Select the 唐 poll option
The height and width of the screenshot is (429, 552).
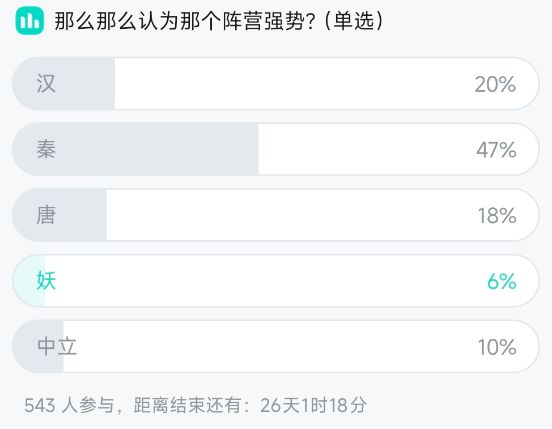click(276, 215)
